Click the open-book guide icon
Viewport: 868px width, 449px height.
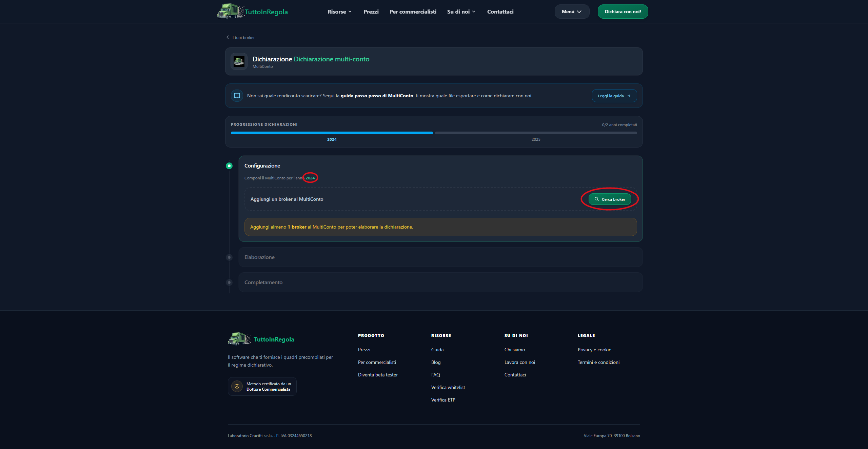click(237, 96)
